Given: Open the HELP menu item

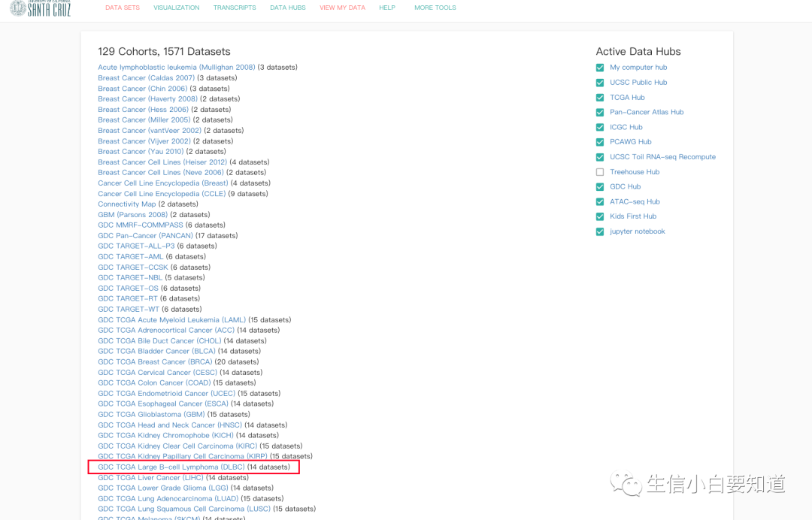Looking at the screenshot, I should click(x=387, y=8).
